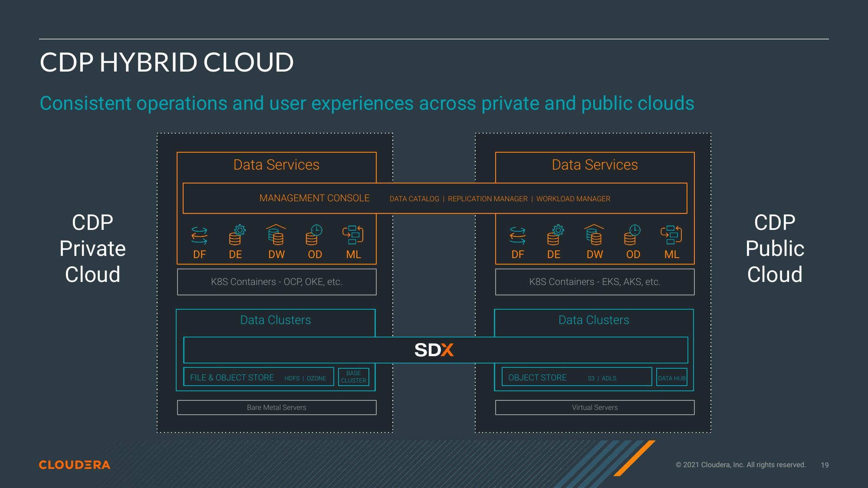This screenshot has height=488, width=868.
Task: Click the S3 text
Action: point(591,378)
